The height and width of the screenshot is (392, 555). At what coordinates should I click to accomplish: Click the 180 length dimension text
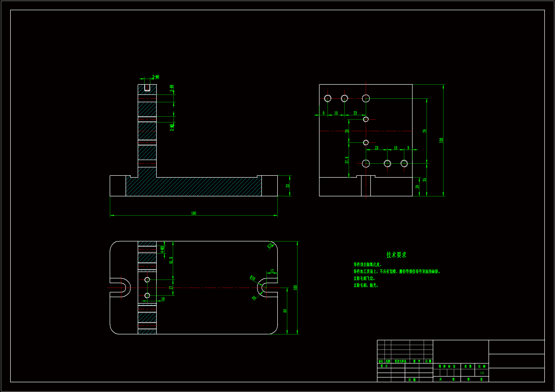point(194,213)
